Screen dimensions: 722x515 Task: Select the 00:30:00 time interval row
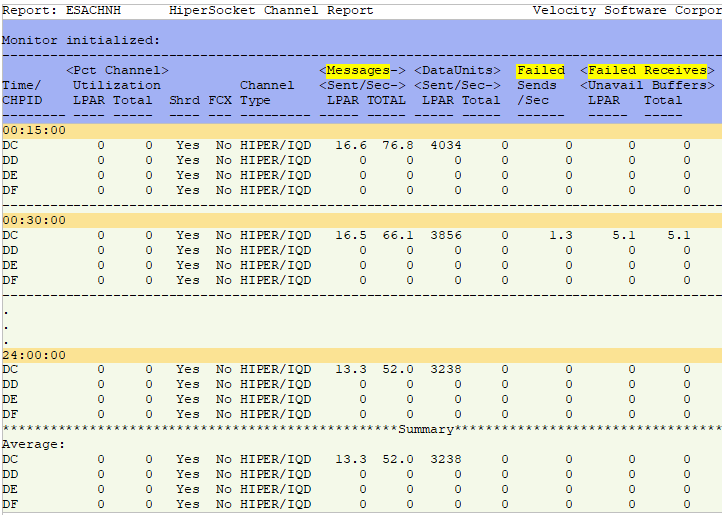tap(34, 220)
